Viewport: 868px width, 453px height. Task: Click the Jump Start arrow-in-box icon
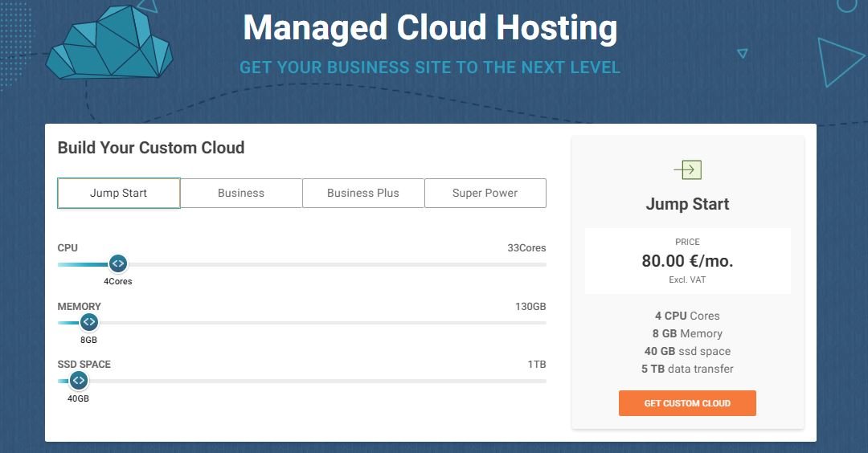[687, 169]
